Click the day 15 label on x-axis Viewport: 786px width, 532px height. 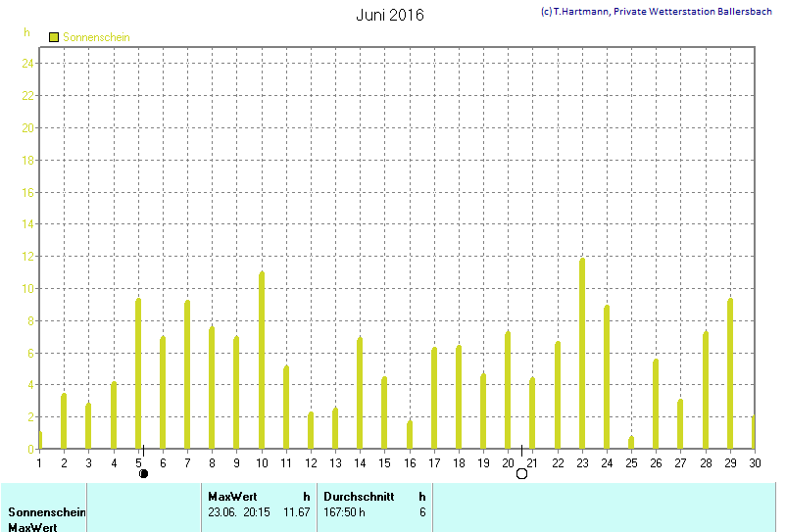[384, 462]
